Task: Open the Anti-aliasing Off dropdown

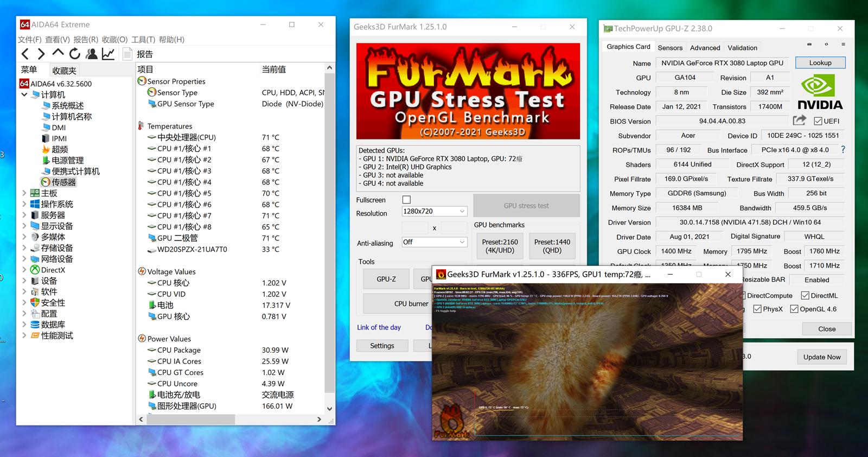Action: 434,242
